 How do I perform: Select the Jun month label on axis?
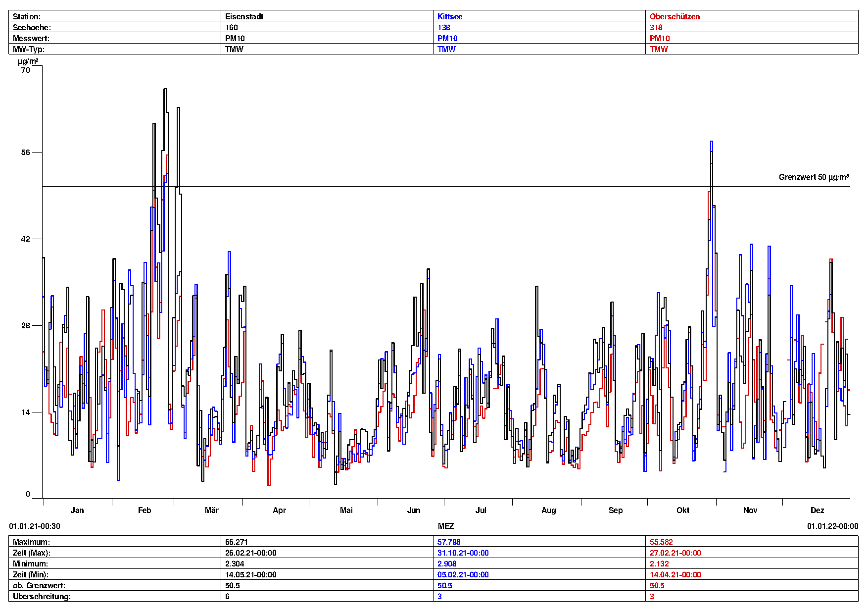tap(413, 510)
